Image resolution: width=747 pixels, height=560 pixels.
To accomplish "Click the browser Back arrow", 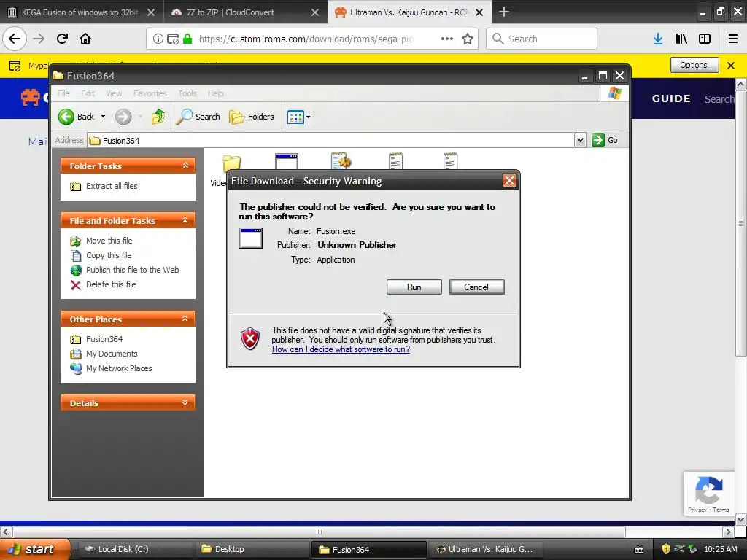I will pos(15,39).
